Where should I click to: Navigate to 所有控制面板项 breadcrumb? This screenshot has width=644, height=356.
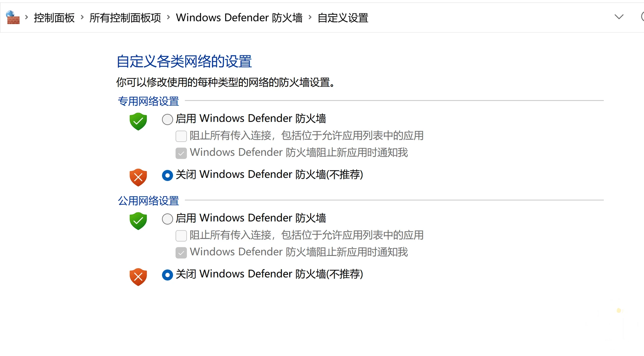(125, 17)
